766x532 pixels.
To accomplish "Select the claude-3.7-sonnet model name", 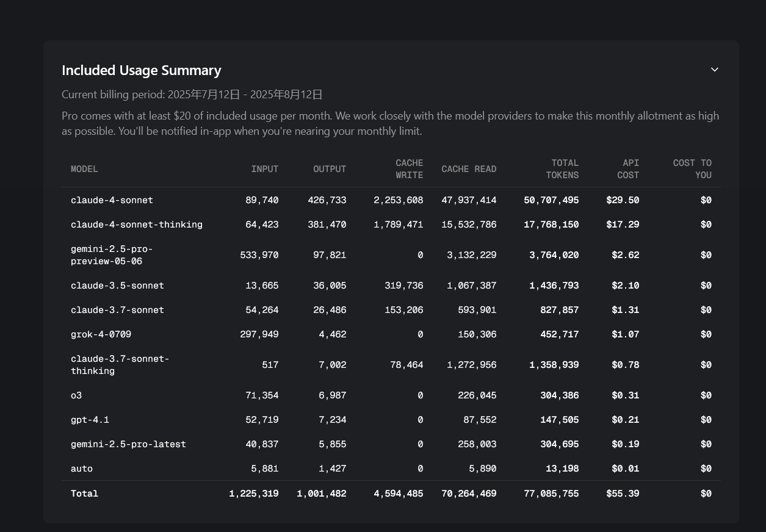I will (x=117, y=310).
